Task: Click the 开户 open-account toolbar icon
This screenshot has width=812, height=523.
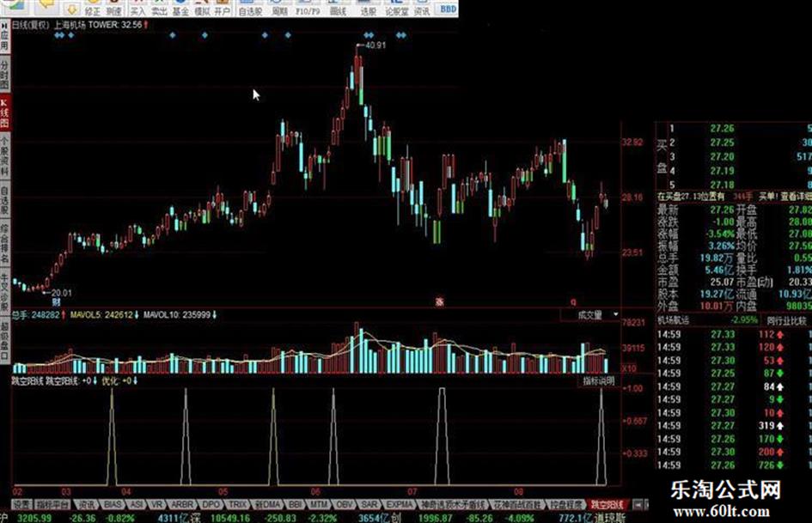Action: coord(223,8)
